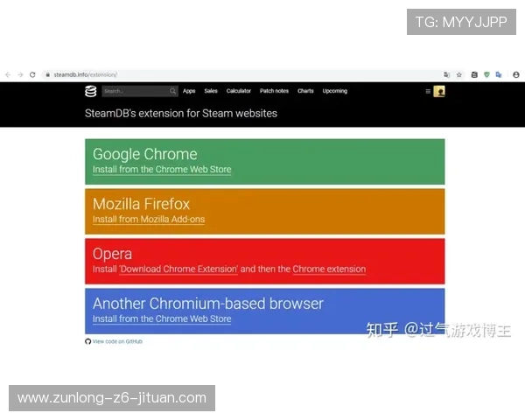Open the Patch notes page
This screenshot has height=420, width=525.
274,91
